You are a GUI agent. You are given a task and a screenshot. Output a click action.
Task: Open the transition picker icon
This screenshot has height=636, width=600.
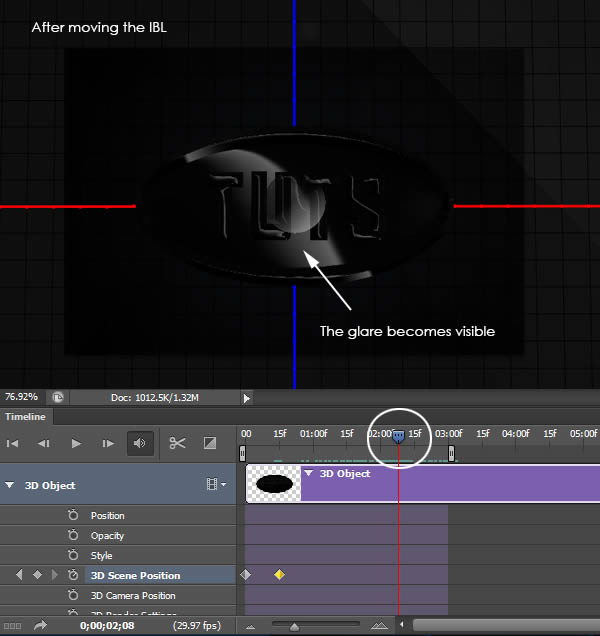210,443
